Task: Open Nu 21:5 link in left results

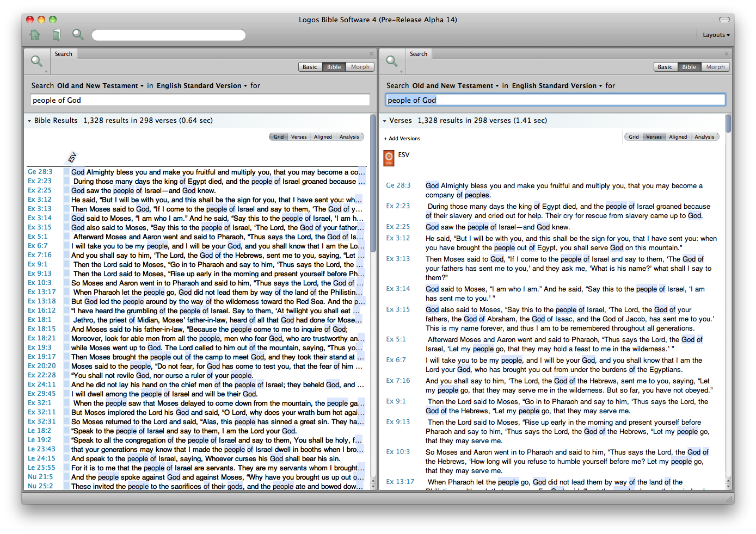Action: (40, 477)
